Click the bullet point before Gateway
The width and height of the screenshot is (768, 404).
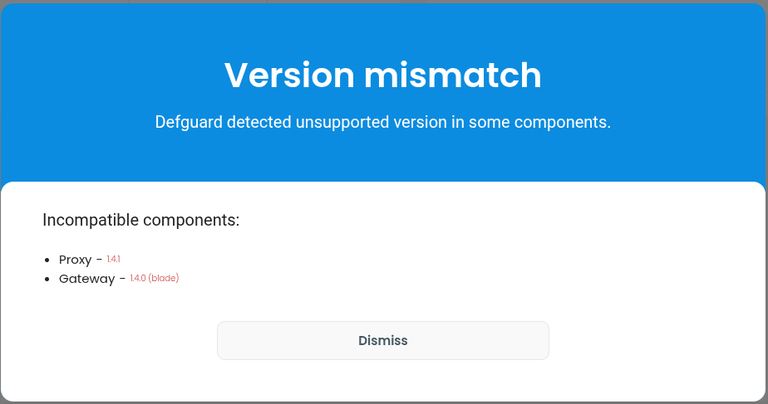coord(47,279)
